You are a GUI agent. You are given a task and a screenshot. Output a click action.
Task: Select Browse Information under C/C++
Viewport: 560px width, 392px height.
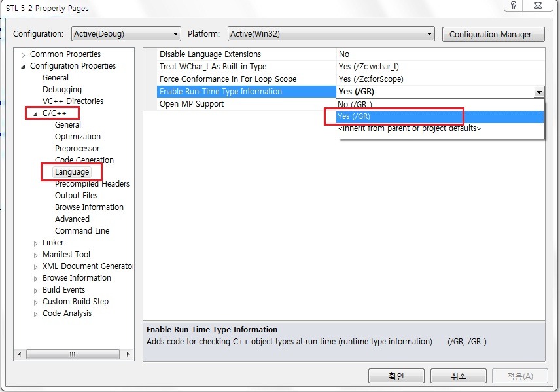tap(89, 207)
